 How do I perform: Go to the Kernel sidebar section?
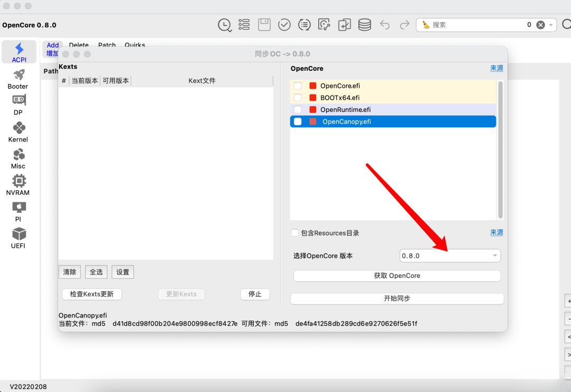[18, 132]
